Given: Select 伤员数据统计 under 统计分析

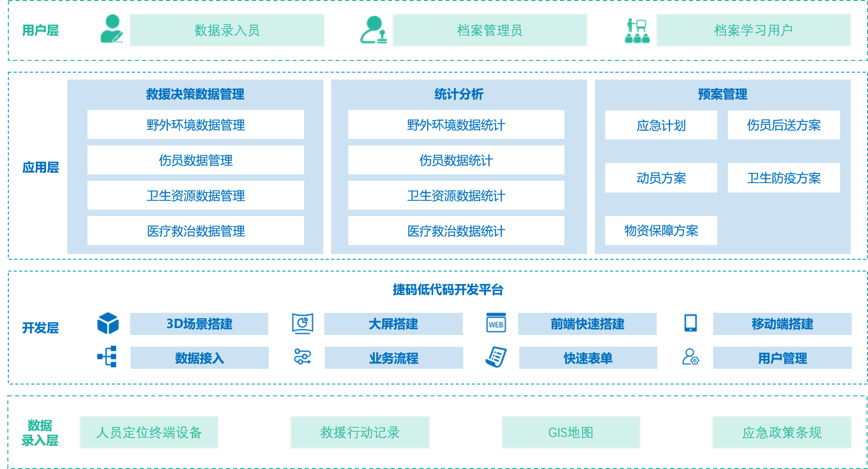Looking at the screenshot, I should tap(456, 160).
